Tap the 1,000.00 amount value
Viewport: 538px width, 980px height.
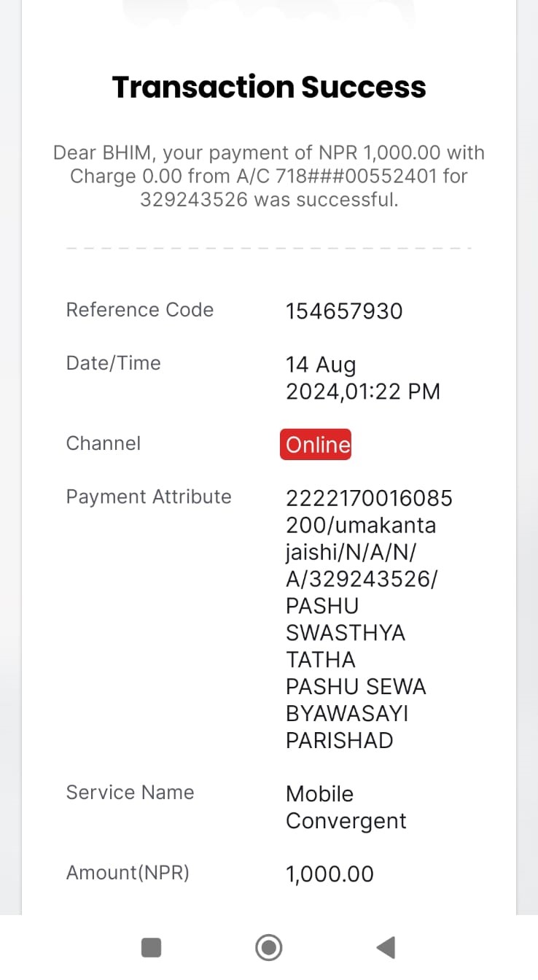[x=330, y=874]
